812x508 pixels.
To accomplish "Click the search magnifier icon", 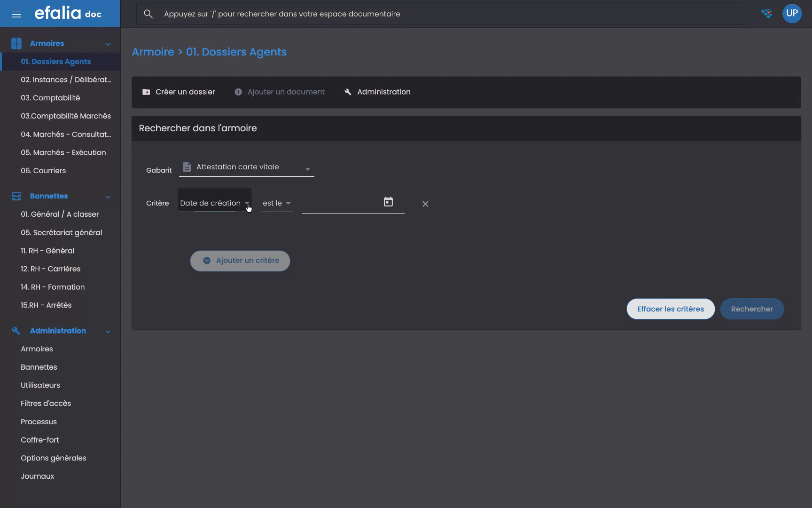I will click(148, 14).
